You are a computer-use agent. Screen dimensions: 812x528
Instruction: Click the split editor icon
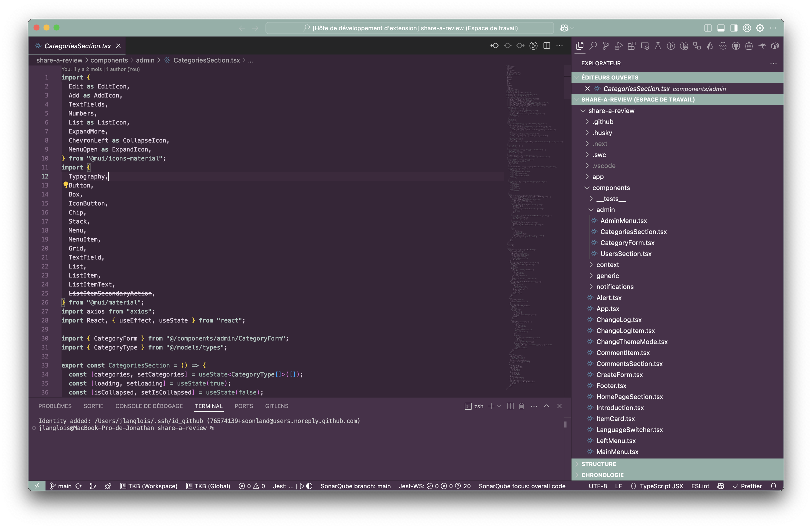546,46
